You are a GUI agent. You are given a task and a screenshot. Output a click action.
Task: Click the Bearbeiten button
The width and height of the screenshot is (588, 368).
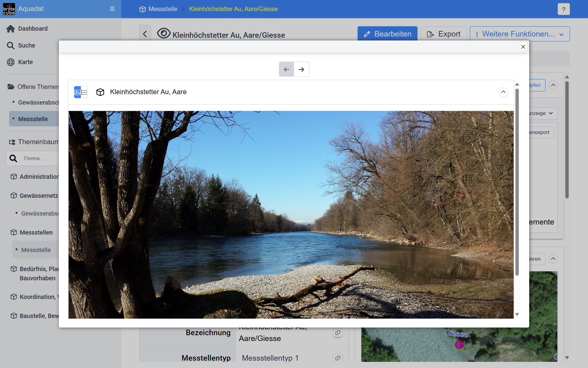tap(387, 34)
